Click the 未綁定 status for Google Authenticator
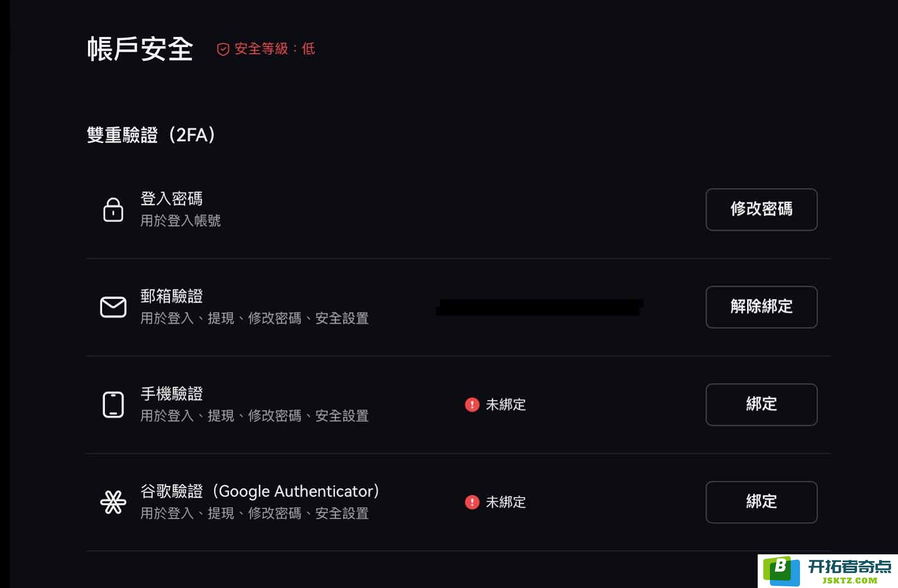 coord(506,502)
